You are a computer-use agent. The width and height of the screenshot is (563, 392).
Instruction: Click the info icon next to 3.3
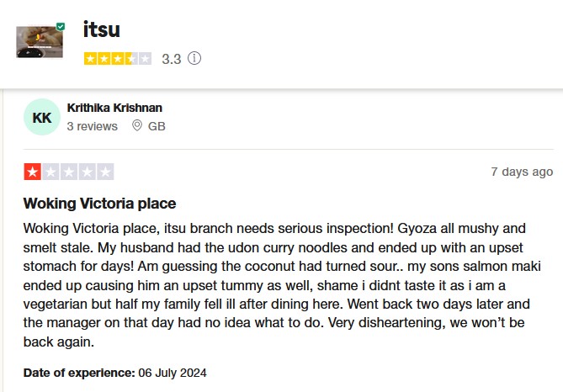point(195,59)
